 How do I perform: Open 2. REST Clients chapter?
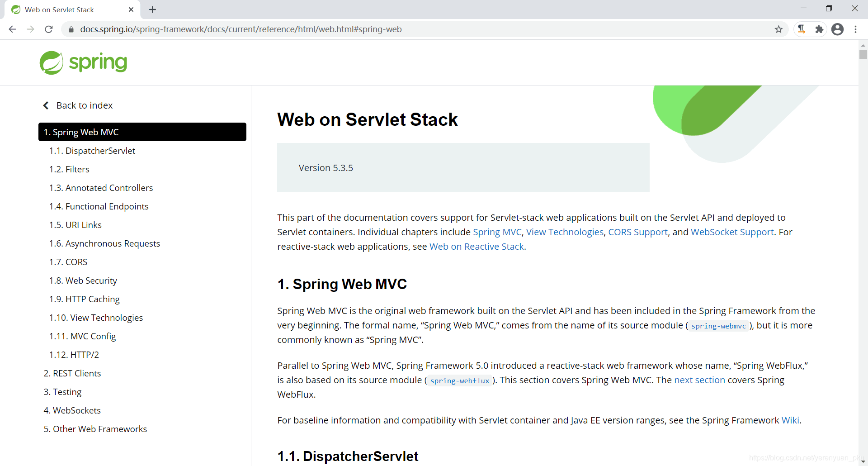72,373
